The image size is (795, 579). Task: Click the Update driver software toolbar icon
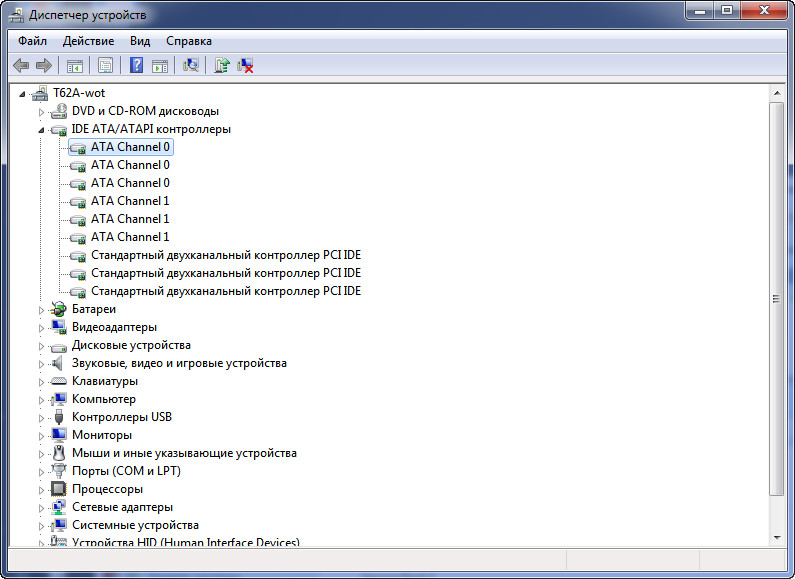pos(222,65)
